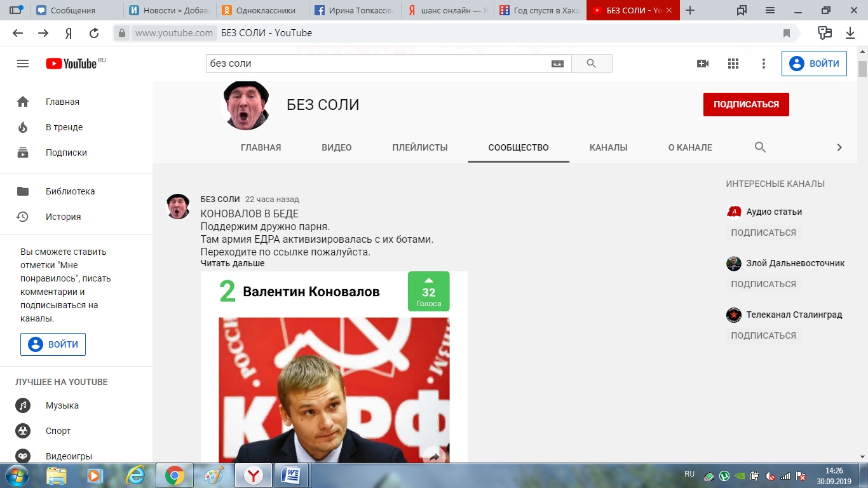The height and width of the screenshot is (488, 868).
Task: Subscribe to Телеканал Сталинград channel
Action: click(763, 335)
